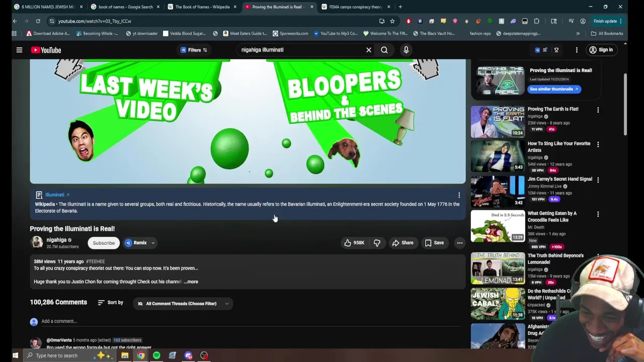
Task: Dislike the video with thumbs down
Action: (377, 243)
